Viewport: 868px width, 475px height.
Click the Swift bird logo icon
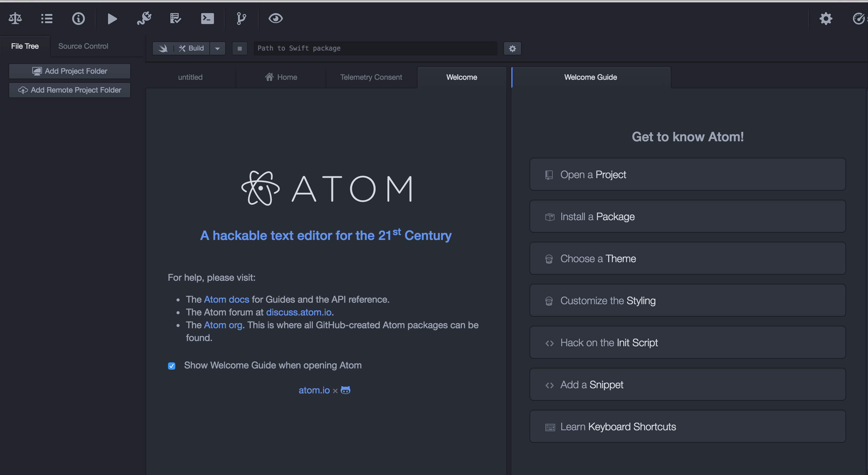pyautogui.click(x=163, y=48)
